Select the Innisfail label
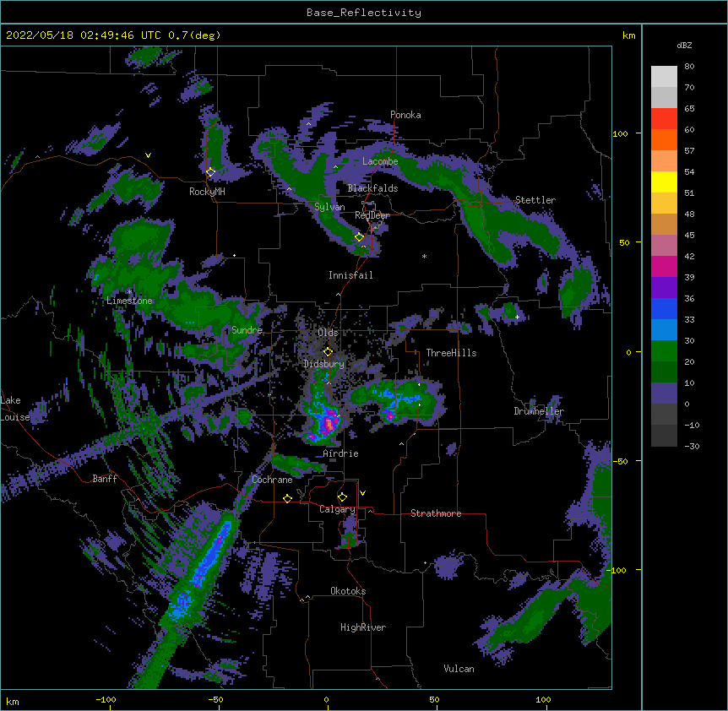Image resolution: width=728 pixels, height=711 pixels. pyautogui.click(x=350, y=275)
